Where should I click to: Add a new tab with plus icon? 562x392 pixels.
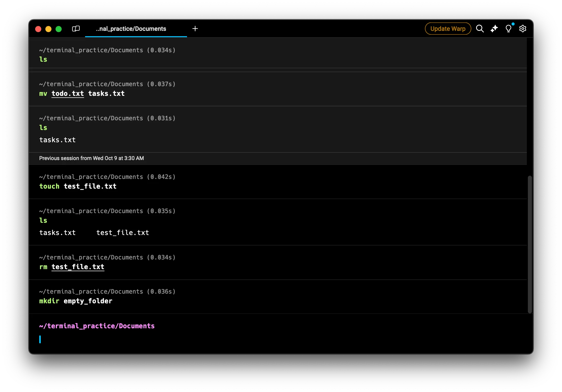pos(195,29)
